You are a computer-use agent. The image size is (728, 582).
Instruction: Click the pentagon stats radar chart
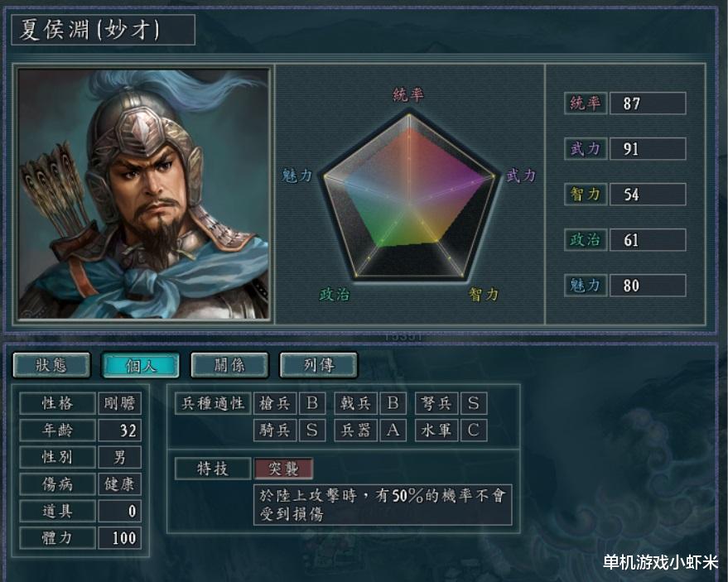coord(408,195)
